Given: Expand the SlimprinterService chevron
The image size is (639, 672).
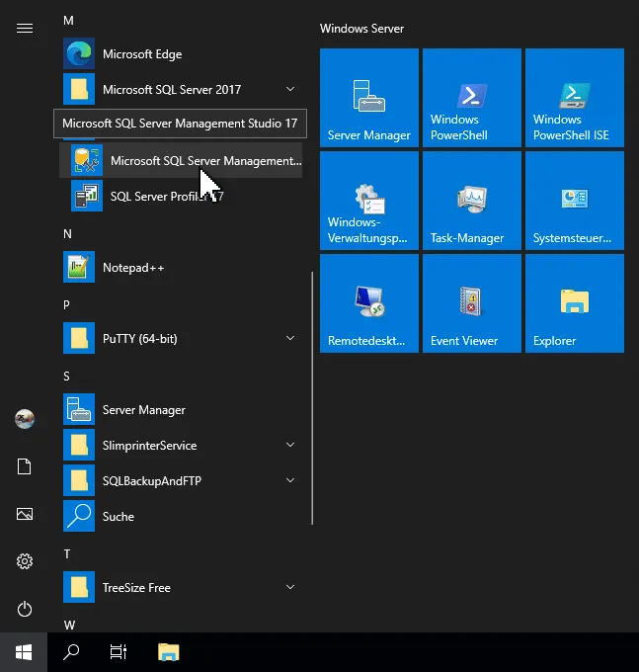Looking at the screenshot, I should [x=290, y=445].
